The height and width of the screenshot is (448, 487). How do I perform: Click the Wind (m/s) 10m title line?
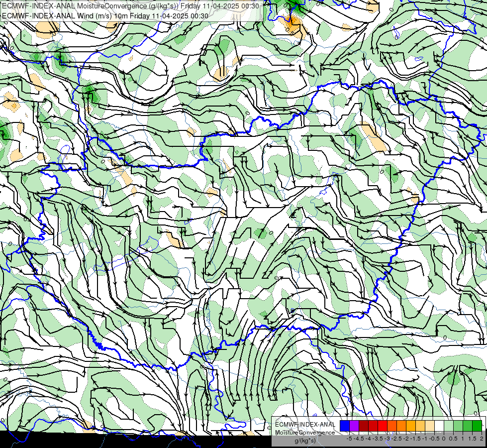click(105, 16)
